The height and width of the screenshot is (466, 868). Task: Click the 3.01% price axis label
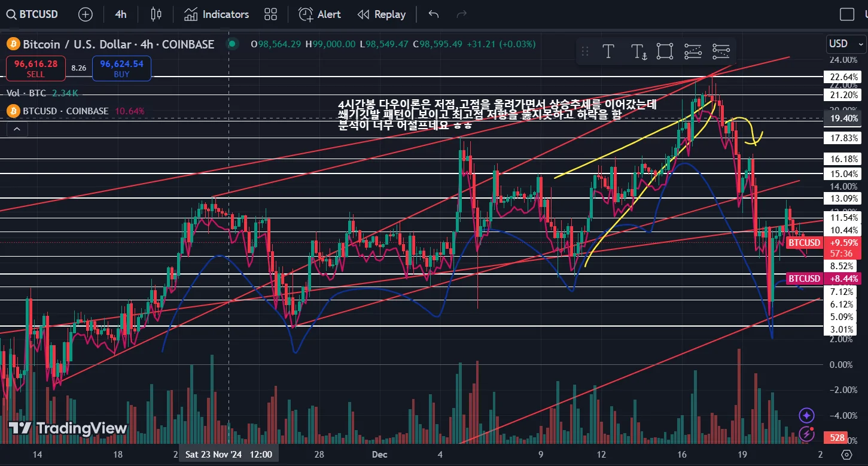pyautogui.click(x=842, y=330)
